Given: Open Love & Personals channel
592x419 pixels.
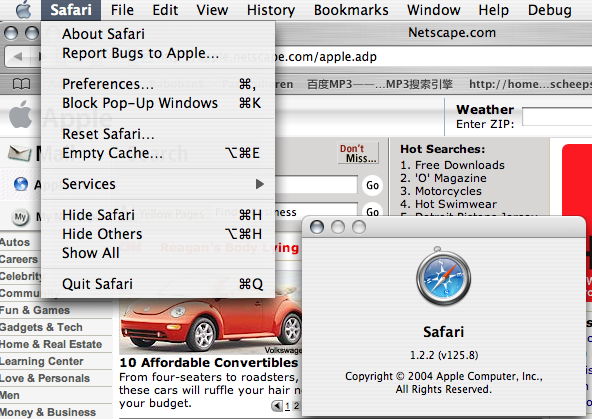Looking at the screenshot, I should 45,378.
